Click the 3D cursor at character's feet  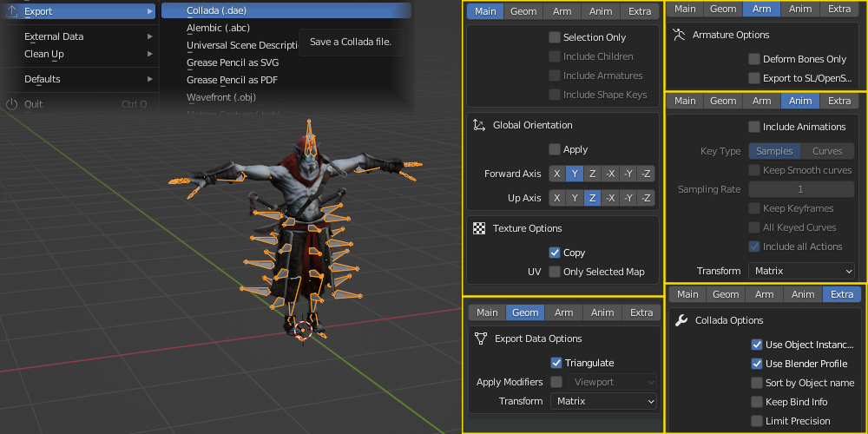coord(302,331)
